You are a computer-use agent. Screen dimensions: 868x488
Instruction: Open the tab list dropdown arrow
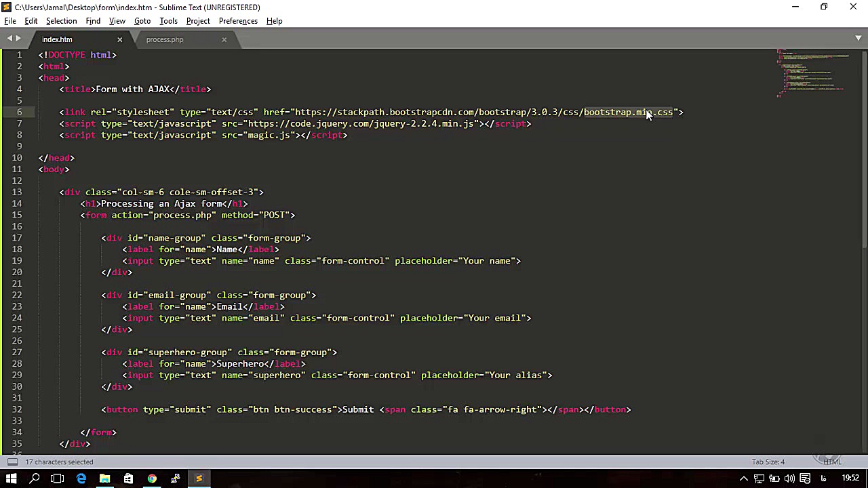click(x=859, y=38)
